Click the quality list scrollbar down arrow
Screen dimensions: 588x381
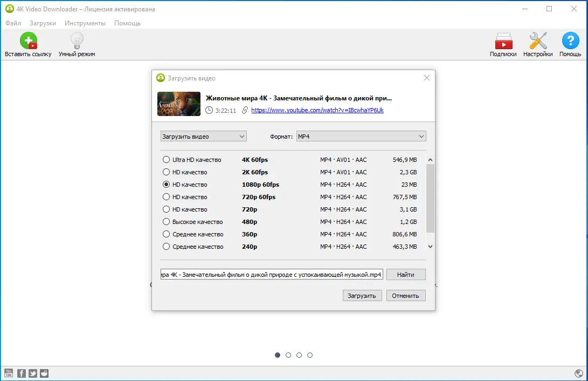[x=430, y=246]
